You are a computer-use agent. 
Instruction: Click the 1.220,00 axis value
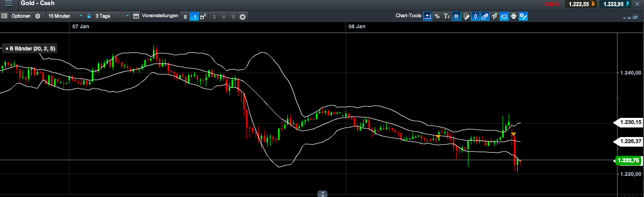[631, 174]
